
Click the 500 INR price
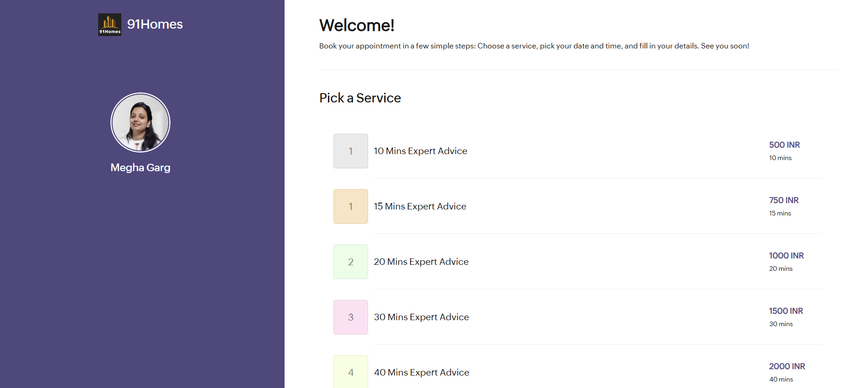[x=785, y=145]
